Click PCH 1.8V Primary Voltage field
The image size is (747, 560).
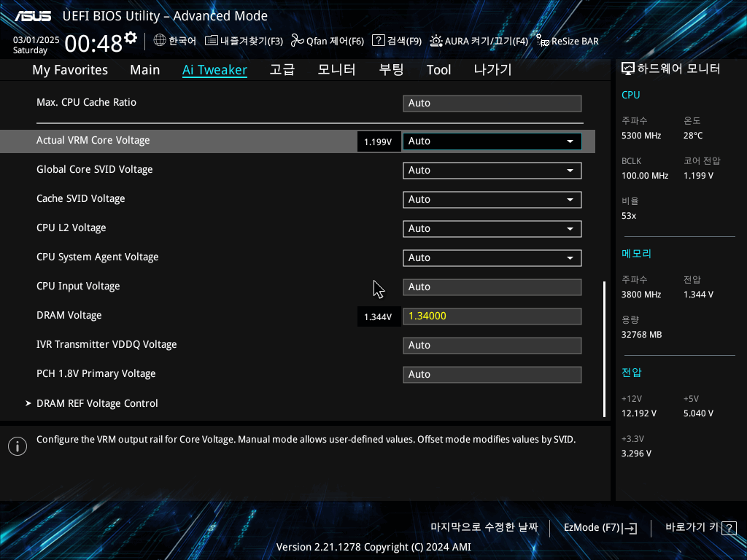click(492, 374)
